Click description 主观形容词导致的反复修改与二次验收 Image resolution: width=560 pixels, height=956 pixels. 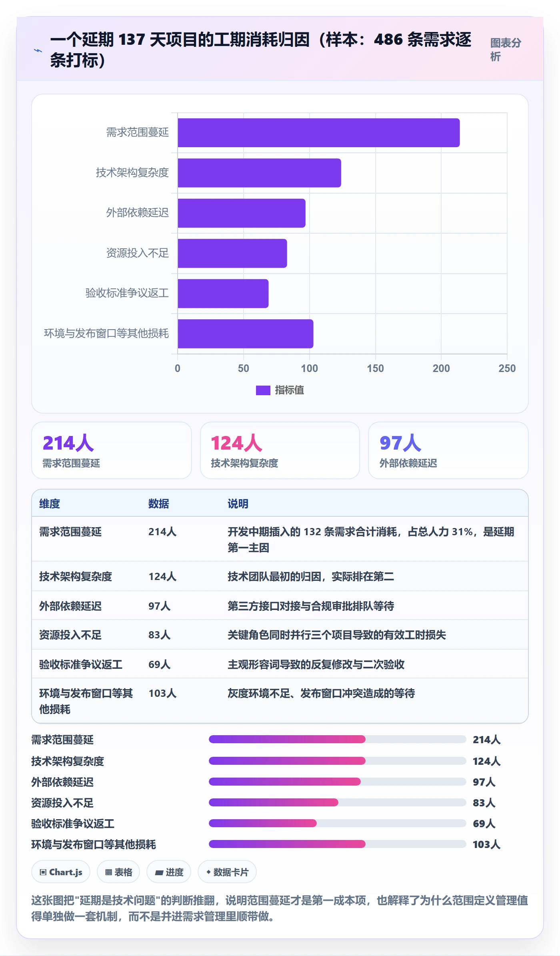316,664
